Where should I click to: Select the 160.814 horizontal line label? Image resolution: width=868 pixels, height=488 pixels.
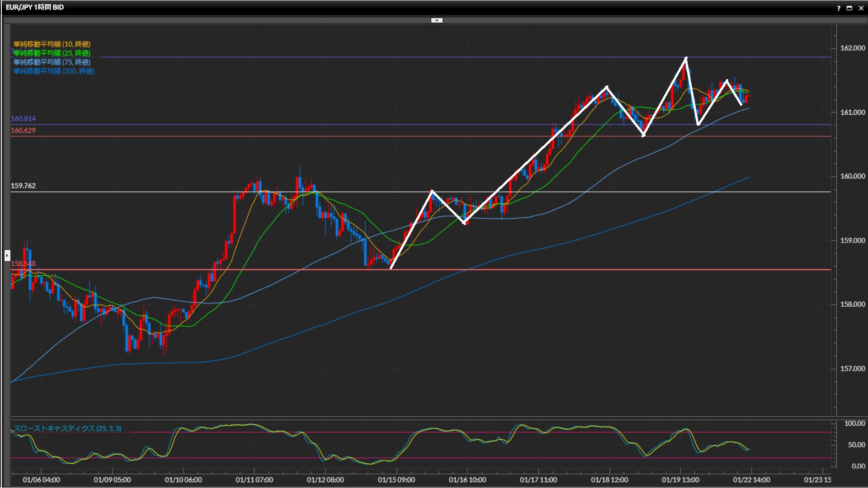point(23,118)
